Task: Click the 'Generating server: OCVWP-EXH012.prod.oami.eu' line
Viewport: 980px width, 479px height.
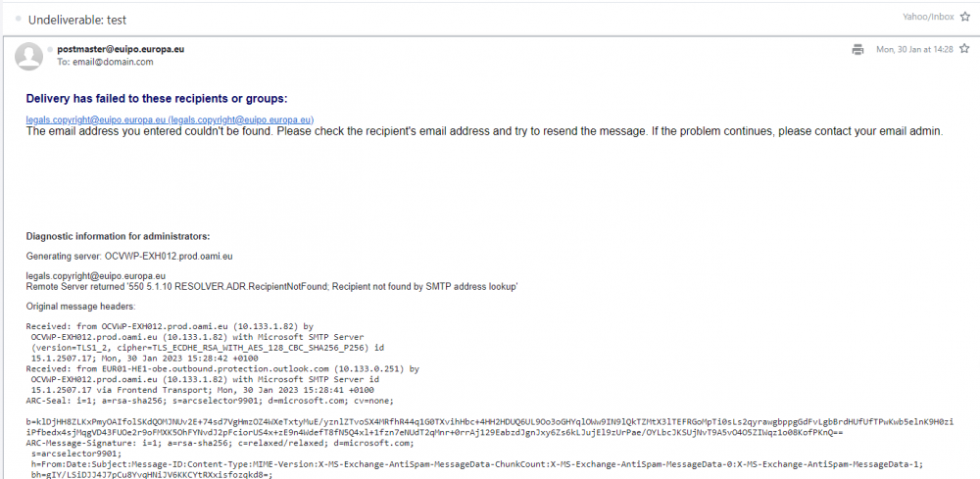Action: point(129,256)
